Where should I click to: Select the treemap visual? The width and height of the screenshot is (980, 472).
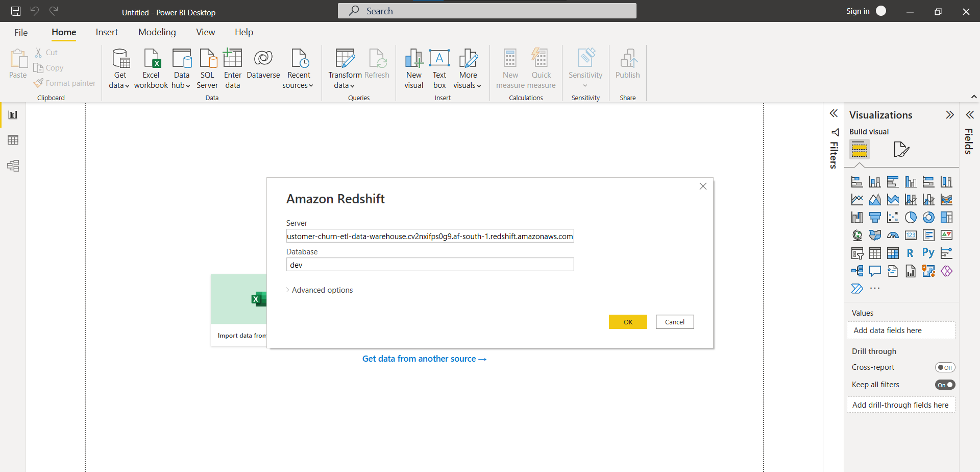[946, 218]
